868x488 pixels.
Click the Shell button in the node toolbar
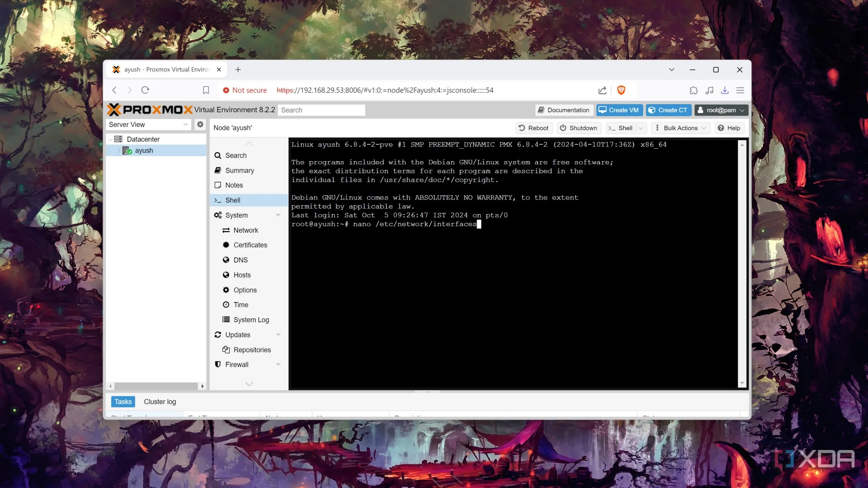621,128
